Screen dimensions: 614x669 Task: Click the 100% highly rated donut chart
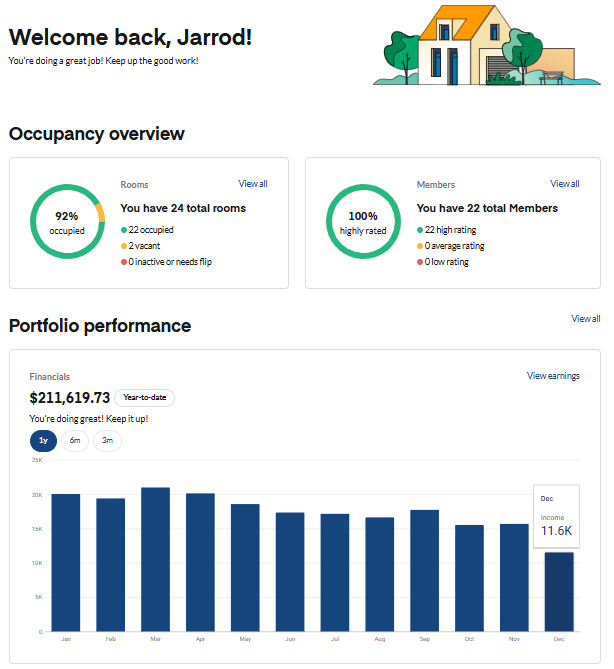pyautogui.click(x=364, y=223)
